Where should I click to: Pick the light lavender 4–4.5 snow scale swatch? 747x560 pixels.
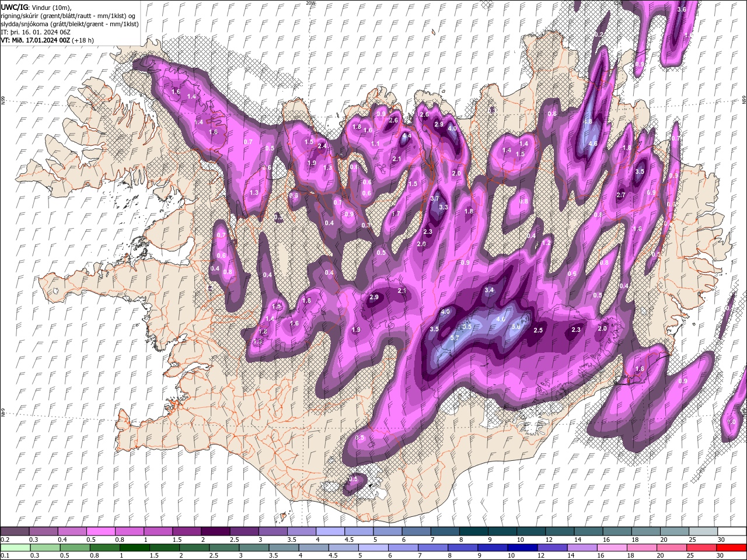[x=329, y=531]
